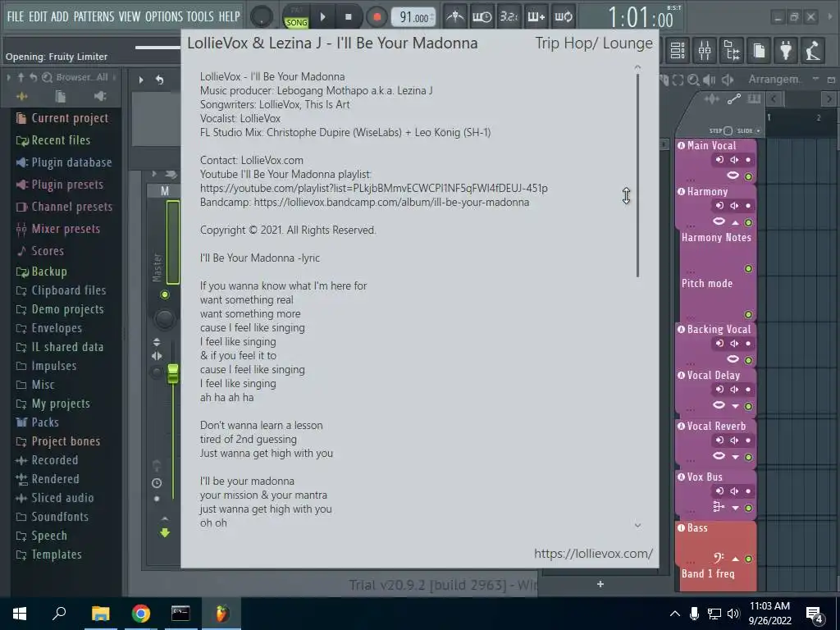Toggle loop recording icon
Viewport: 840px width, 630px height.
[563, 16]
